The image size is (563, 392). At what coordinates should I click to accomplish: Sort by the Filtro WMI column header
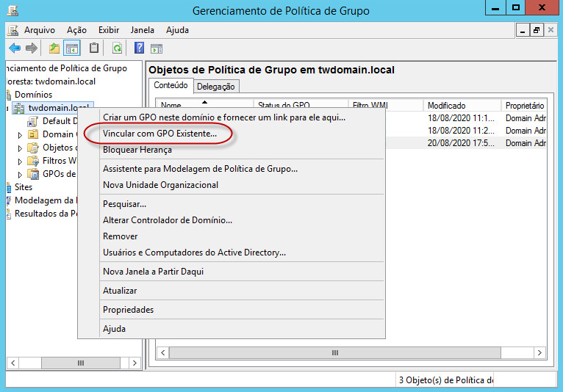[x=385, y=105]
